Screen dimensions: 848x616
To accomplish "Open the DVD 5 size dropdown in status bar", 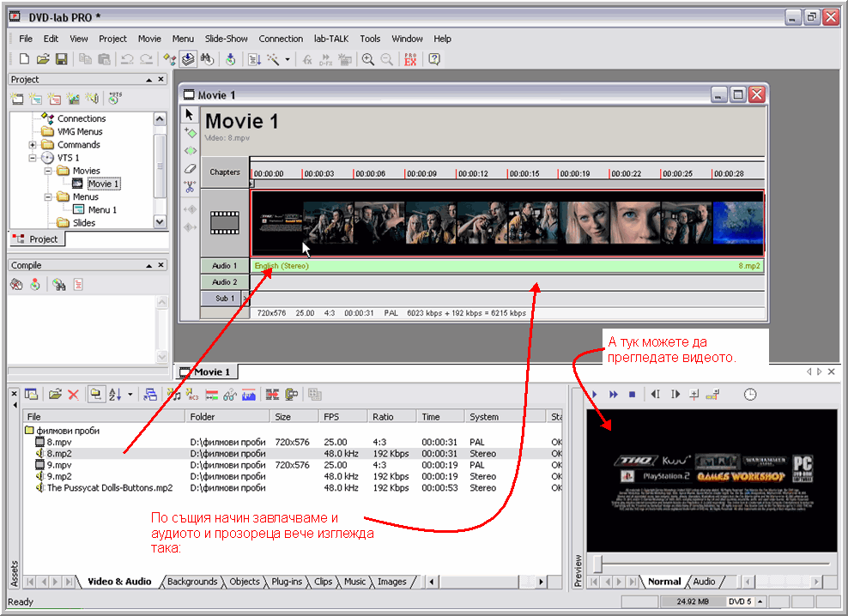I will coord(760,601).
